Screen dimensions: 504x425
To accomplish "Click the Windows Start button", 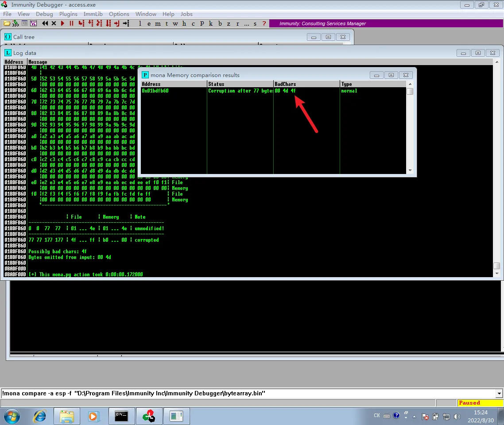I will click(x=12, y=416).
